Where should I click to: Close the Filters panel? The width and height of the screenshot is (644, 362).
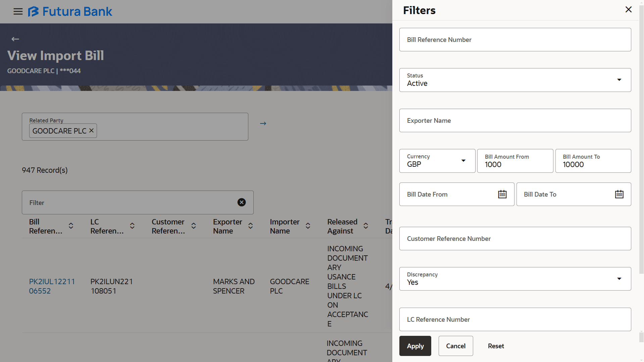pos(628,9)
